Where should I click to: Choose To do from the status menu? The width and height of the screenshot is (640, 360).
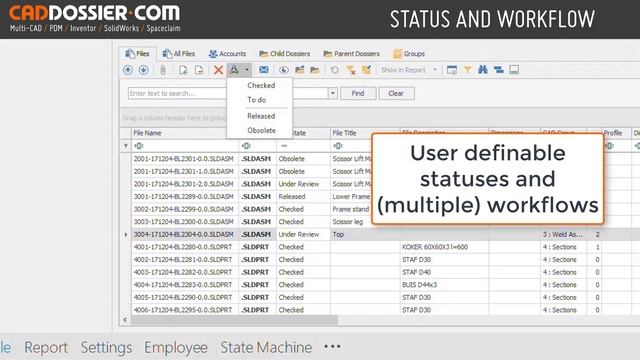point(256,100)
